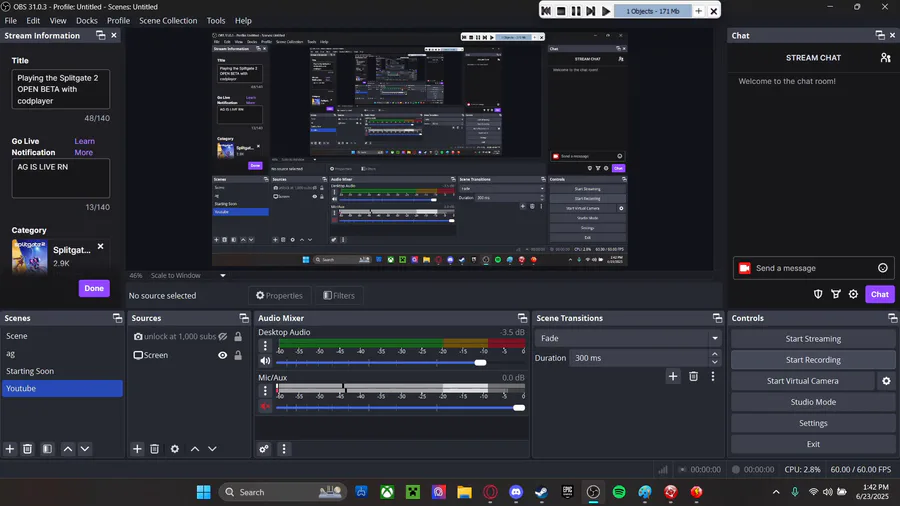
Task: Enable Studio Mode
Action: click(813, 402)
